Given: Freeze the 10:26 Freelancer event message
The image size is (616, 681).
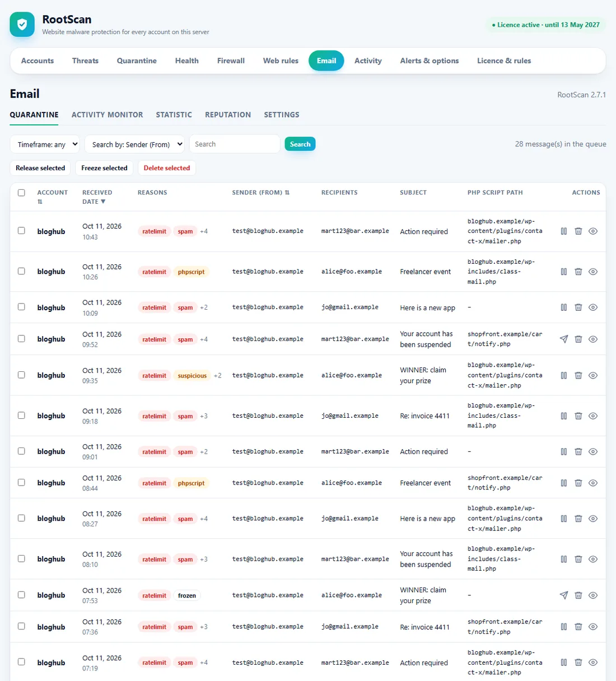Looking at the screenshot, I should (x=564, y=272).
